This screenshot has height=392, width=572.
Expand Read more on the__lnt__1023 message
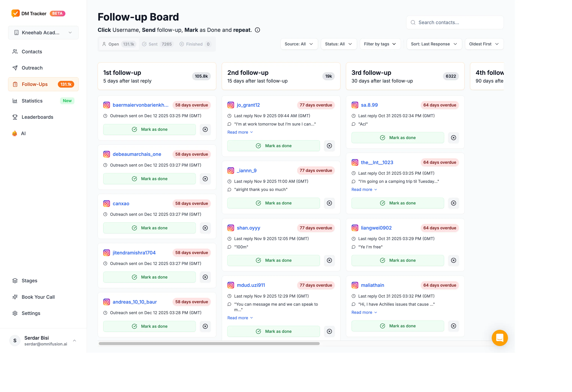(x=364, y=190)
